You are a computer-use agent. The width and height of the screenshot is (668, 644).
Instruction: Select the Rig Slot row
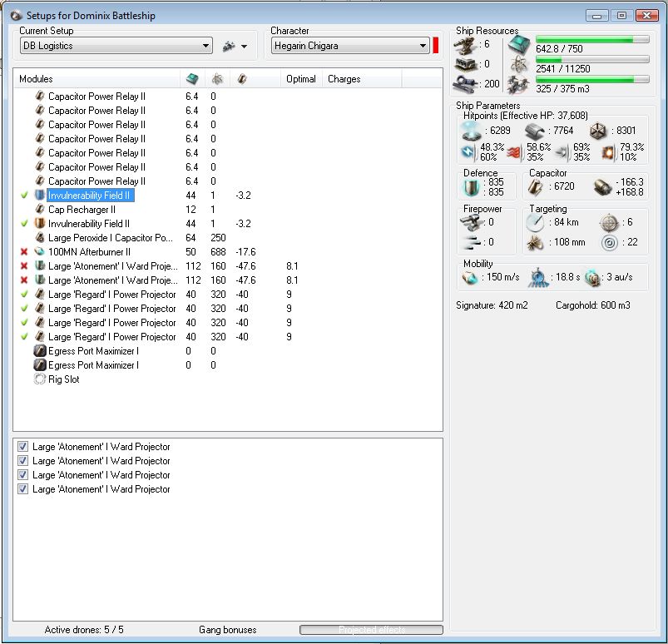tap(228, 379)
